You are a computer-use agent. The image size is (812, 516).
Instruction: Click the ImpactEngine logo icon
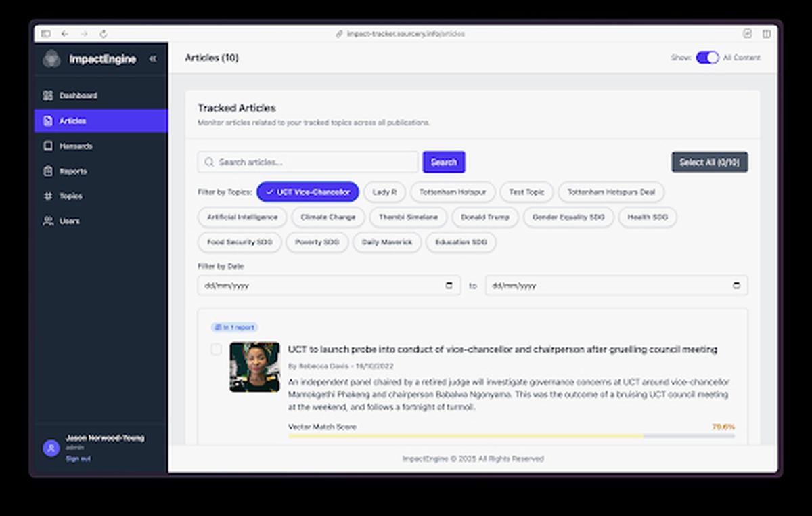coord(51,59)
